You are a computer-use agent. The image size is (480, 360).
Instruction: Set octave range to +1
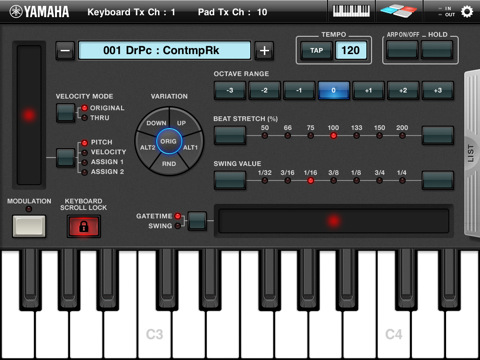[x=368, y=90]
